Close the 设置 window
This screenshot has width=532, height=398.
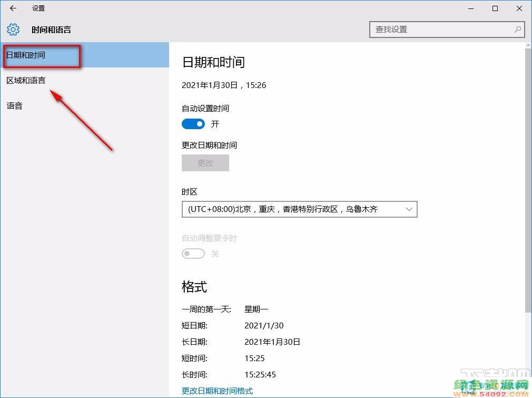coord(519,8)
